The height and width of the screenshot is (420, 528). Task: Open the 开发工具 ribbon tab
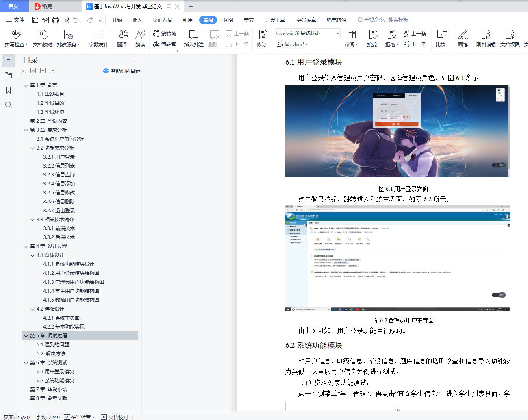point(275,20)
